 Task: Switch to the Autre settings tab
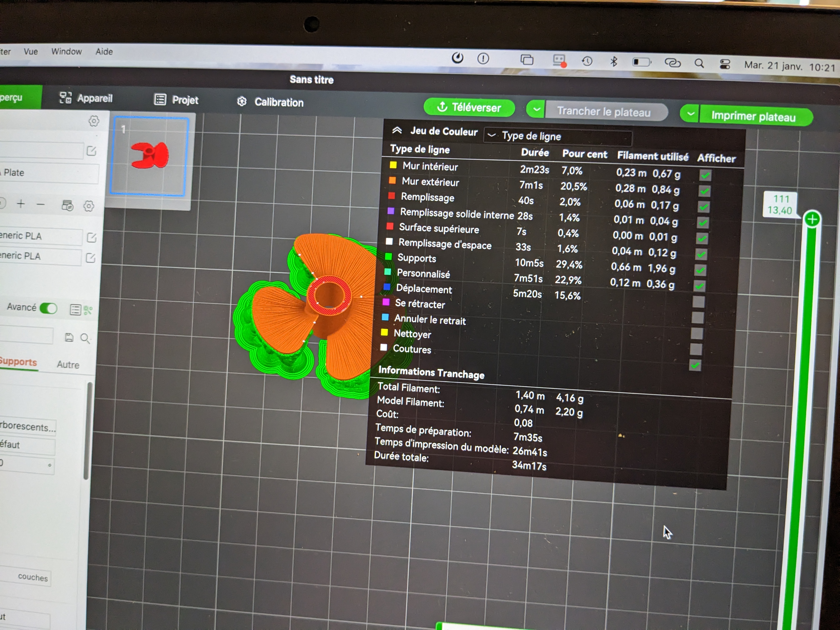click(68, 365)
